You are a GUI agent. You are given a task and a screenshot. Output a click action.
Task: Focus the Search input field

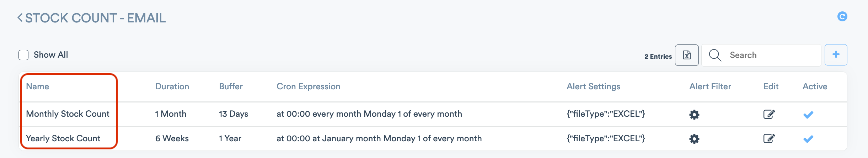coord(771,55)
